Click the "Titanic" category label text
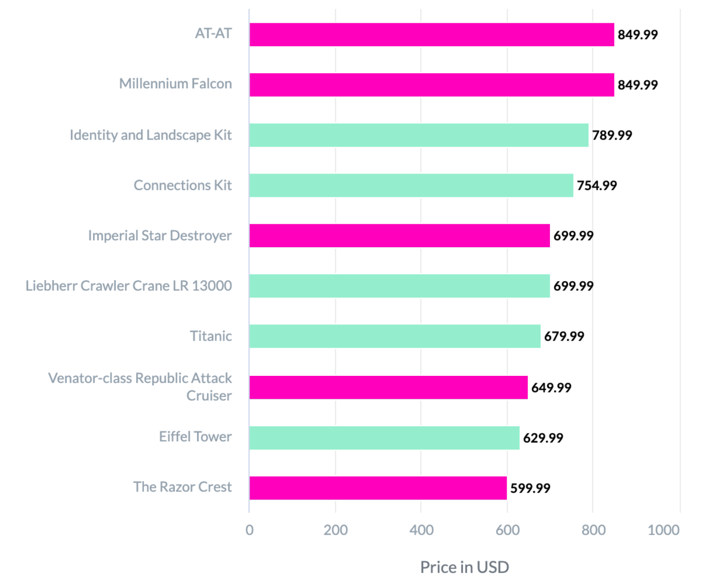717x588 pixels. [210, 336]
